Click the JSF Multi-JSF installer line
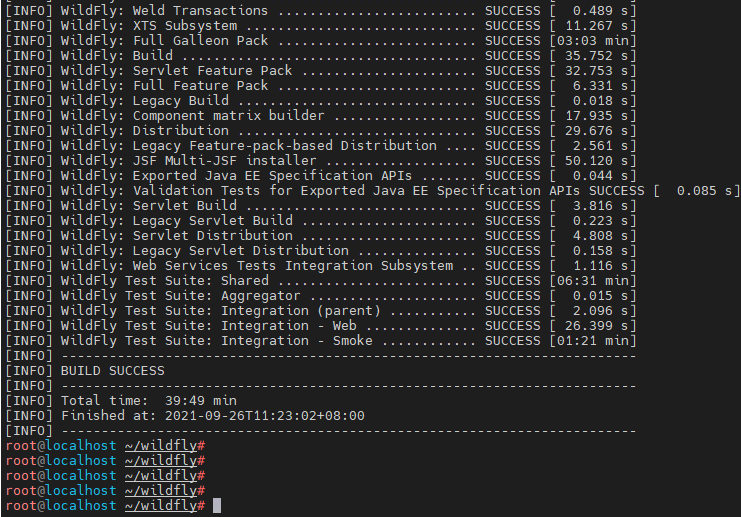Image resolution: width=741 pixels, height=517 pixels. [321, 161]
